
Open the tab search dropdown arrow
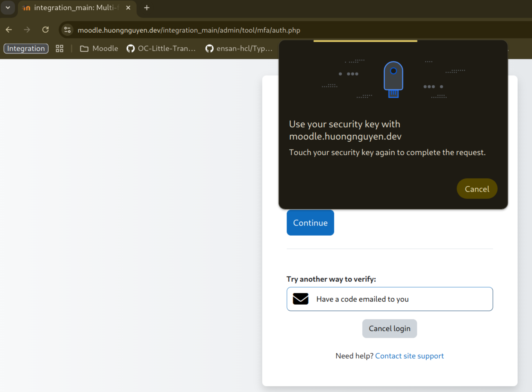pos(8,8)
